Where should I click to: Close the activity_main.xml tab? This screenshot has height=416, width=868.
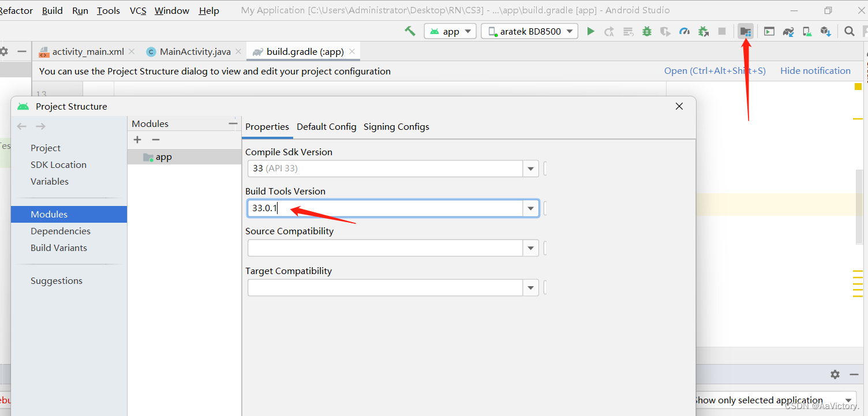(132, 51)
